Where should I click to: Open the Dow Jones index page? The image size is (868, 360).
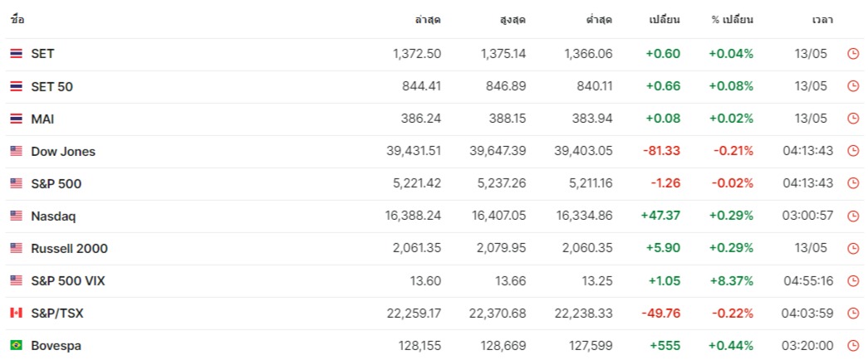pyautogui.click(x=63, y=151)
